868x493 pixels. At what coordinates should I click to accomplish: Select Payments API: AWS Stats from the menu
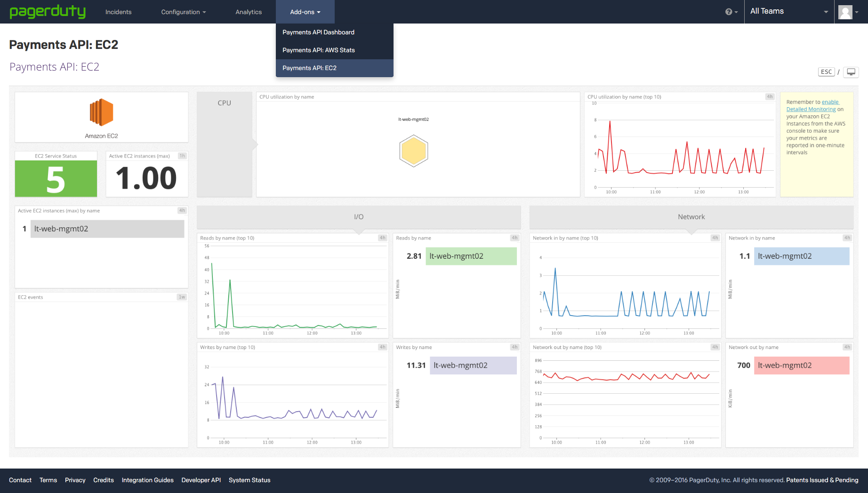click(318, 50)
